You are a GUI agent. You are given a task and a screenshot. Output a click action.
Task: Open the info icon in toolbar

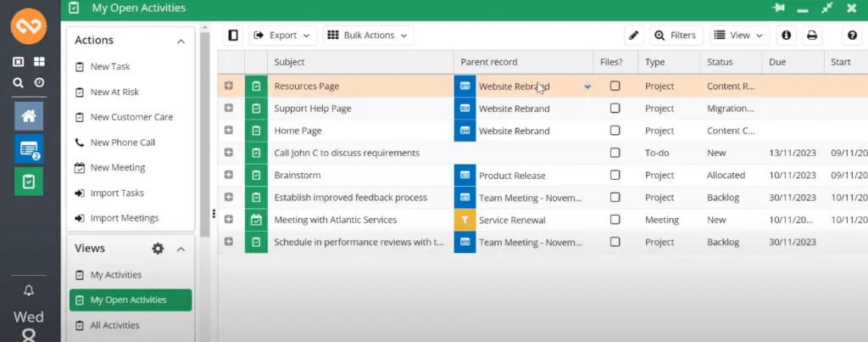click(x=786, y=36)
